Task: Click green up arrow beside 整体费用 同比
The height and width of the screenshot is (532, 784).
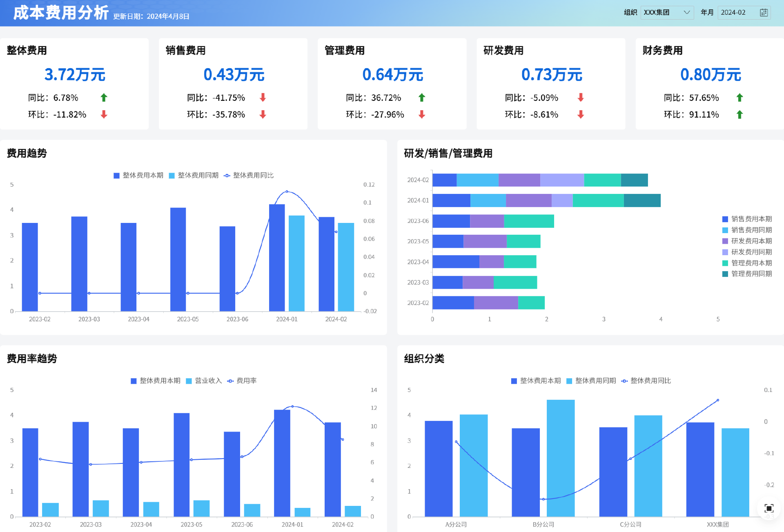Action: click(104, 98)
